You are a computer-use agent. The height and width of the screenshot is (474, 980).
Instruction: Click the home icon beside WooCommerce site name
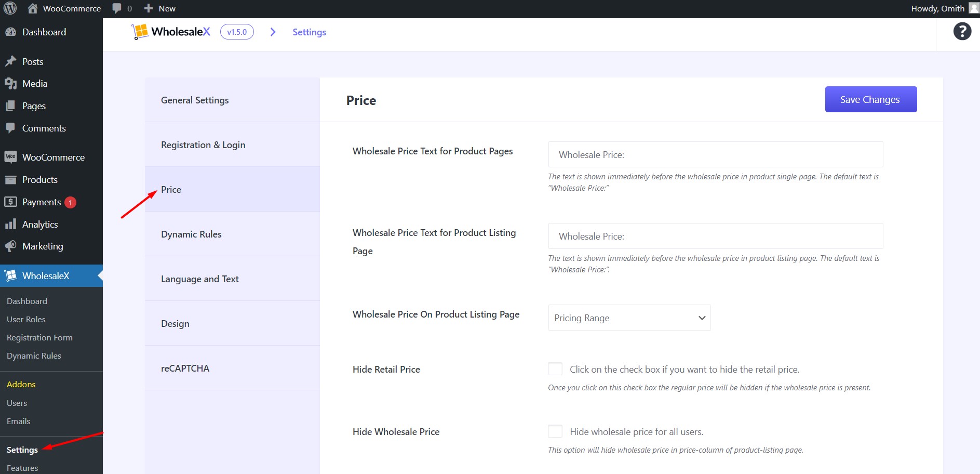pyautogui.click(x=33, y=8)
